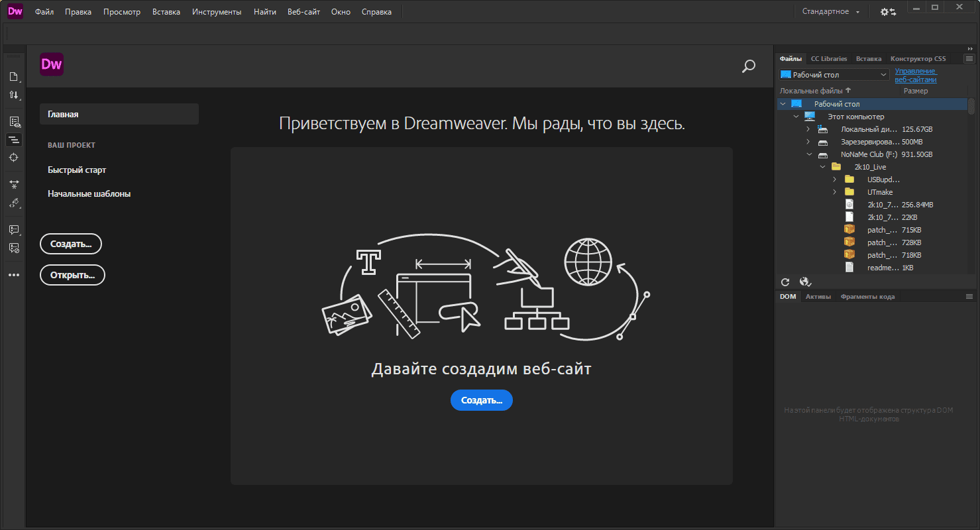Collapse the Этот компьютер tree node
980x530 pixels.
[796, 117]
